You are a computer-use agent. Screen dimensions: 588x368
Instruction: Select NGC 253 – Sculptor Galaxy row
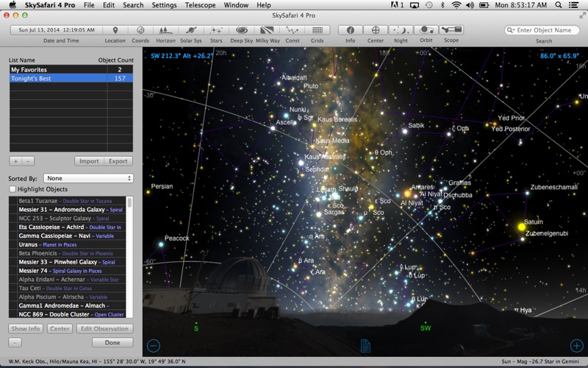68,218
